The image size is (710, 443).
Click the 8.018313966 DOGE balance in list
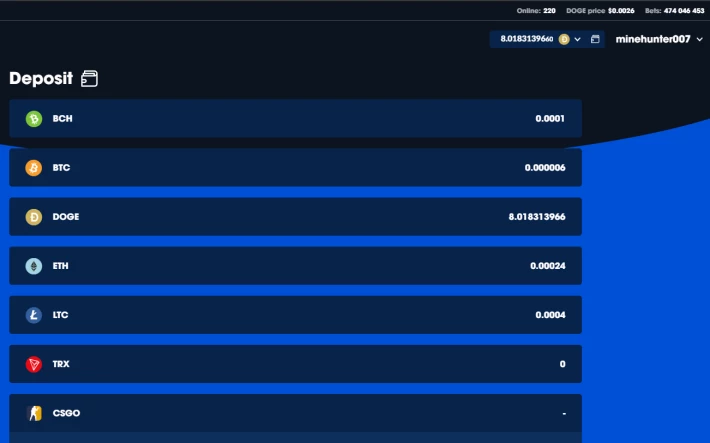(x=537, y=217)
